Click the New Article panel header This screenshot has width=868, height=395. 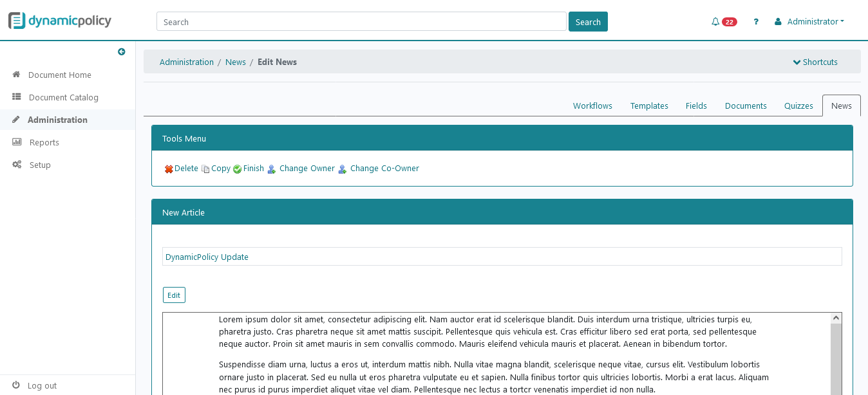pyautogui.click(x=502, y=212)
